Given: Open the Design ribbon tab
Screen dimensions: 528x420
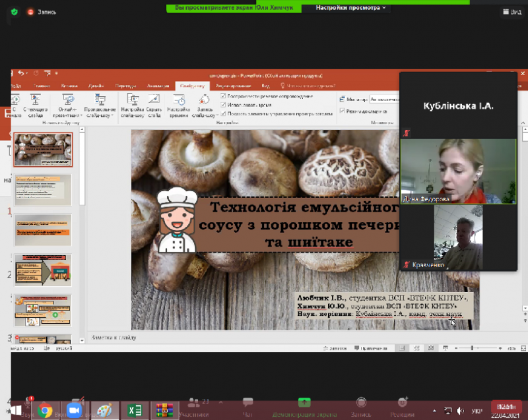Looking at the screenshot, I should (x=96, y=86).
